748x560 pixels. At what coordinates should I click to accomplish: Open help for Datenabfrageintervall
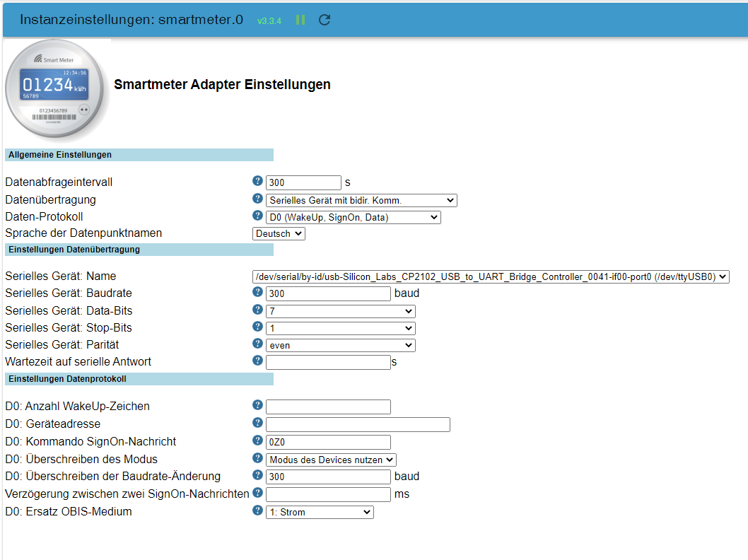[257, 181]
